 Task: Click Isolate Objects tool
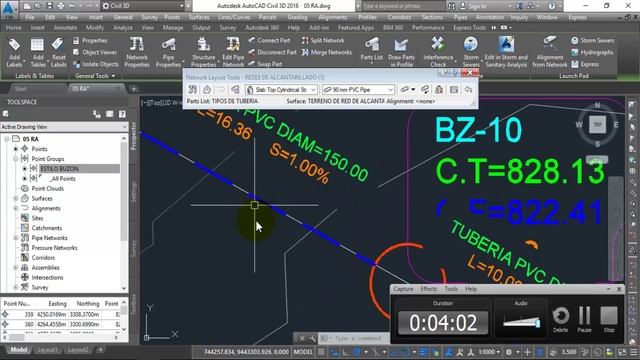(96, 64)
